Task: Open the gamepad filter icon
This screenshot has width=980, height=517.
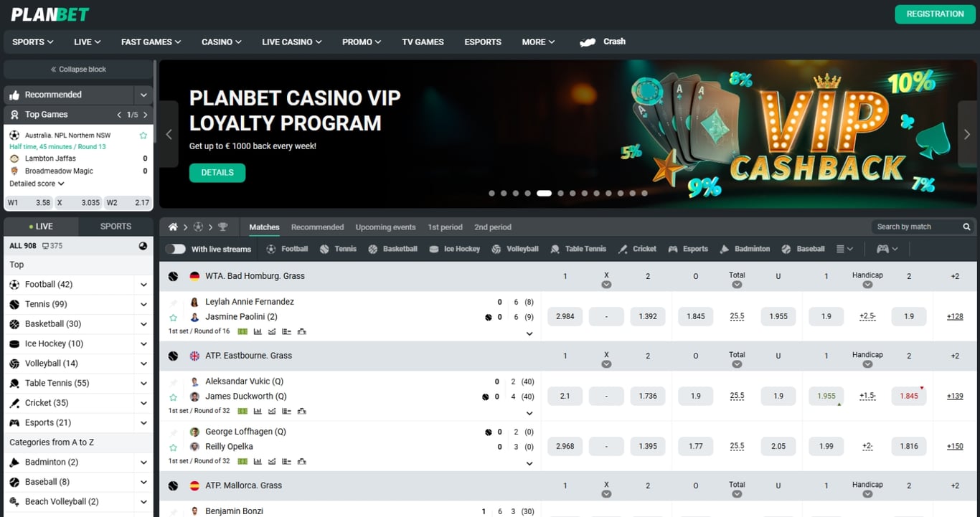Action: pos(882,249)
